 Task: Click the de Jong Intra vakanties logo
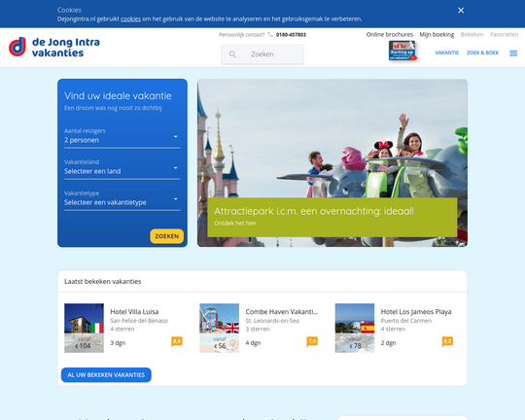[54, 47]
